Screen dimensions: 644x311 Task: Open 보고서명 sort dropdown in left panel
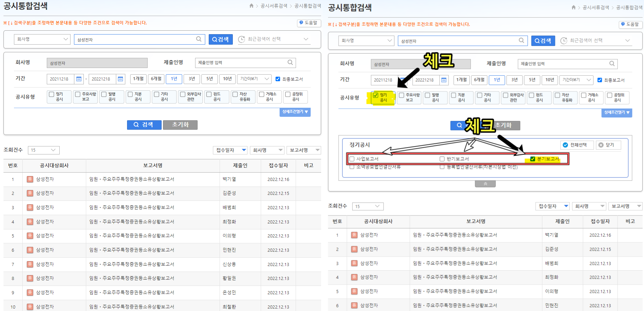tap(304, 150)
